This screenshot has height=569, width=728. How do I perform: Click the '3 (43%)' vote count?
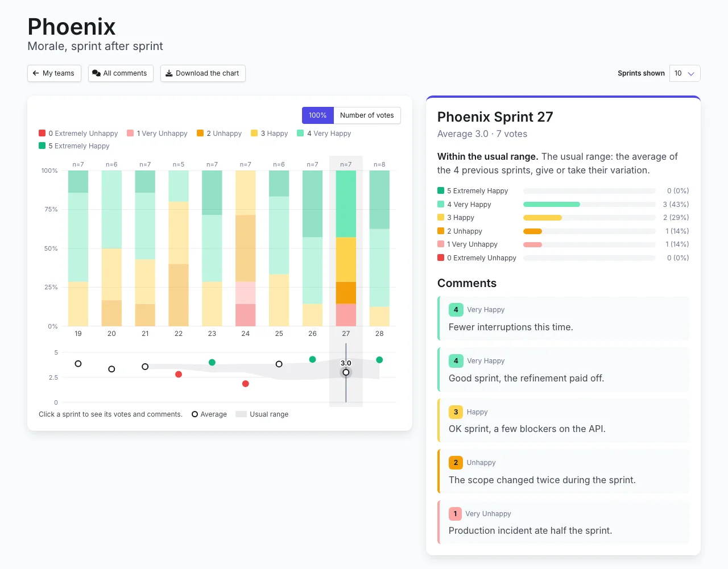click(676, 205)
